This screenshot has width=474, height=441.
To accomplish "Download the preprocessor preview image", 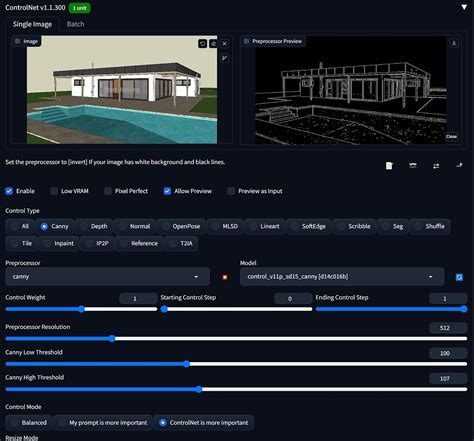I will click(454, 43).
